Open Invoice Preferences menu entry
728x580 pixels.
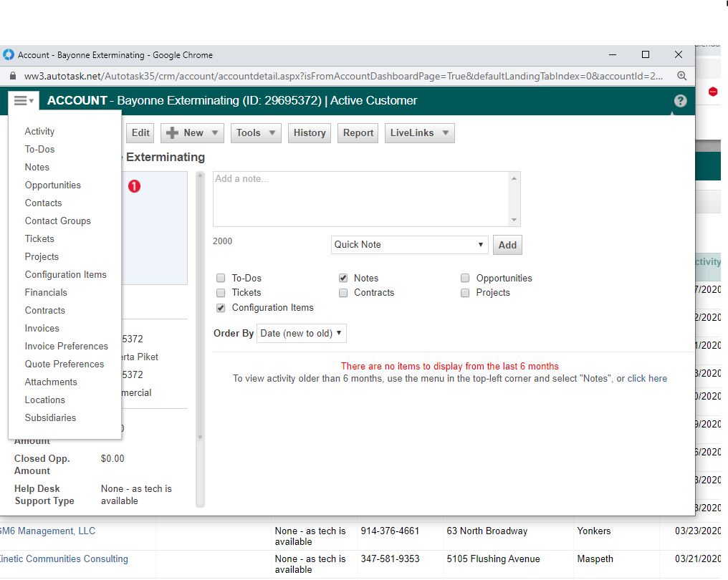pyautogui.click(x=66, y=346)
